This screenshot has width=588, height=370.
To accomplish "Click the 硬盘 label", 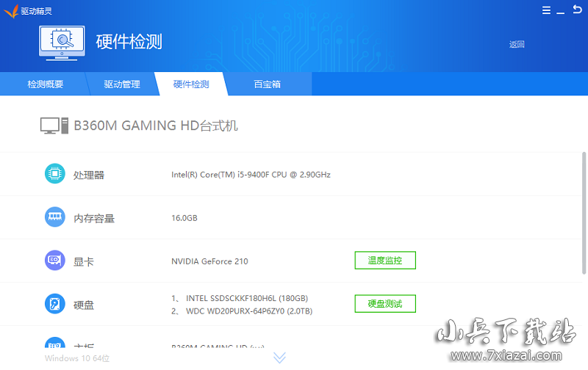I will pos(83,305).
